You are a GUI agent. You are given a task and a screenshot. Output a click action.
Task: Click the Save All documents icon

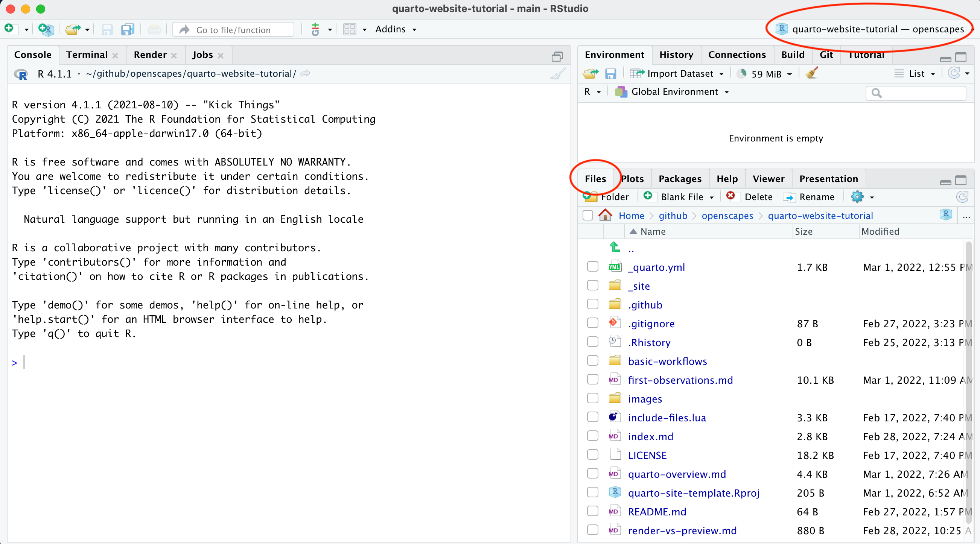(128, 29)
